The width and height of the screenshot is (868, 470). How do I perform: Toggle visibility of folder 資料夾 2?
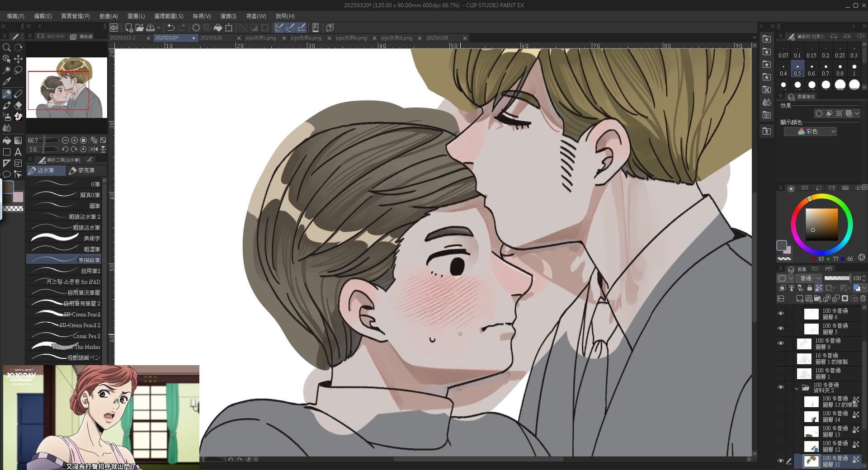coord(781,387)
